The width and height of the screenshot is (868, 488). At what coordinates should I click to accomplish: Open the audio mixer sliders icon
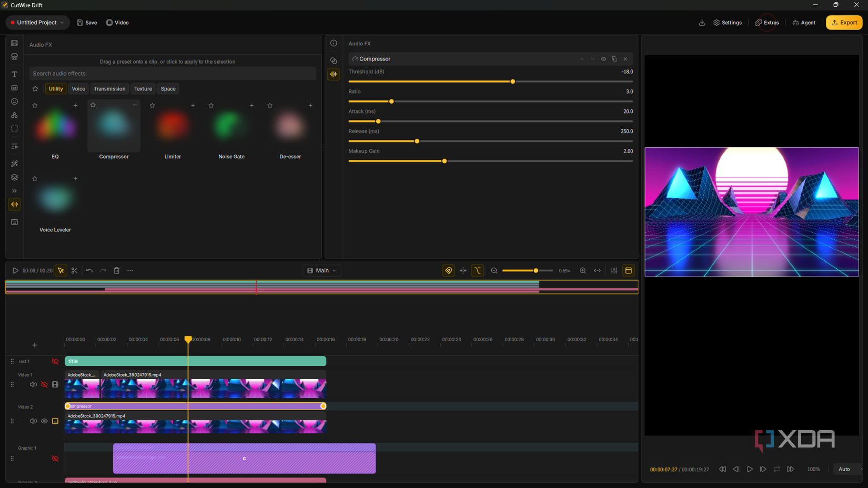(614, 270)
